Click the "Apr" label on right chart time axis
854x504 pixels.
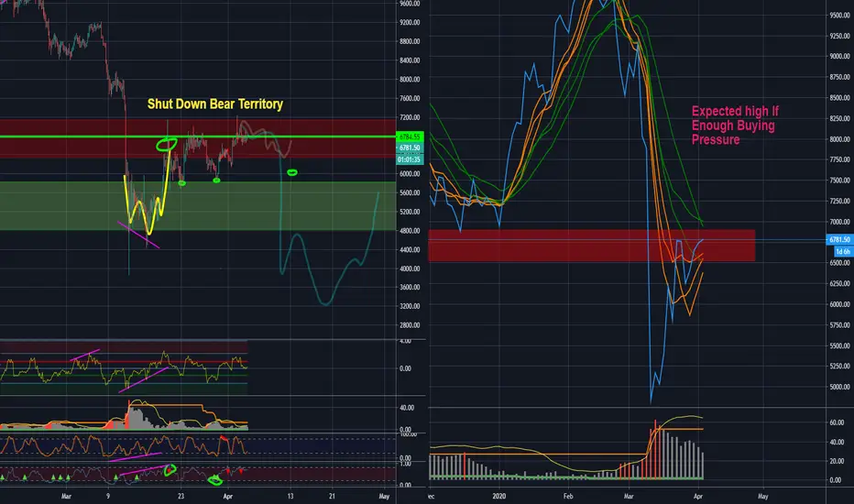pyautogui.click(x=698, y=496)
